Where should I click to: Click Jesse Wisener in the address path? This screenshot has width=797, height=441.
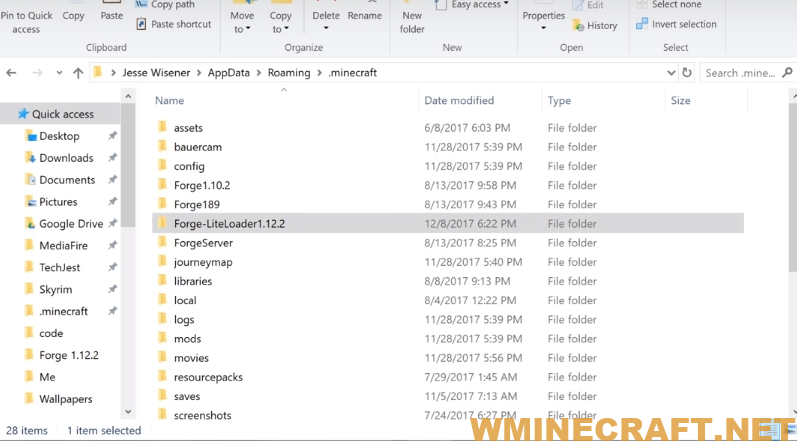pyautogui.click(x=156, y=73)
